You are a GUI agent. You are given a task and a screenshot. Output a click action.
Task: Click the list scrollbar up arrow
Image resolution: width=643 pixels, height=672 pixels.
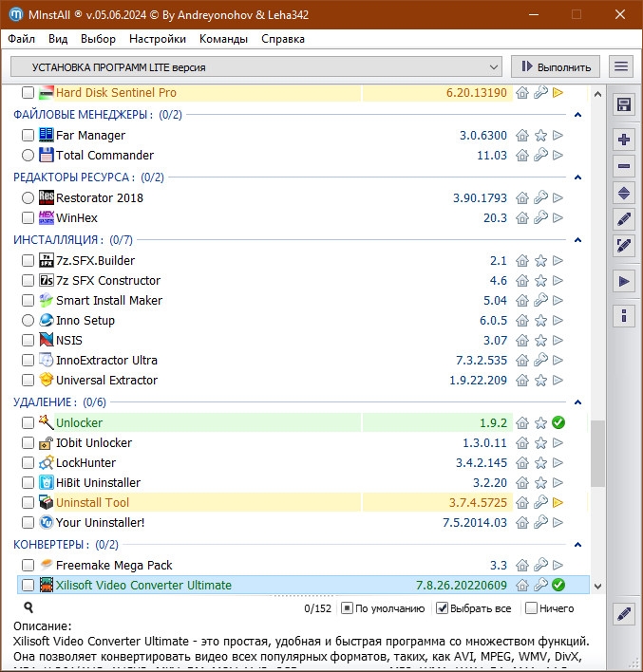coord(597,94)
